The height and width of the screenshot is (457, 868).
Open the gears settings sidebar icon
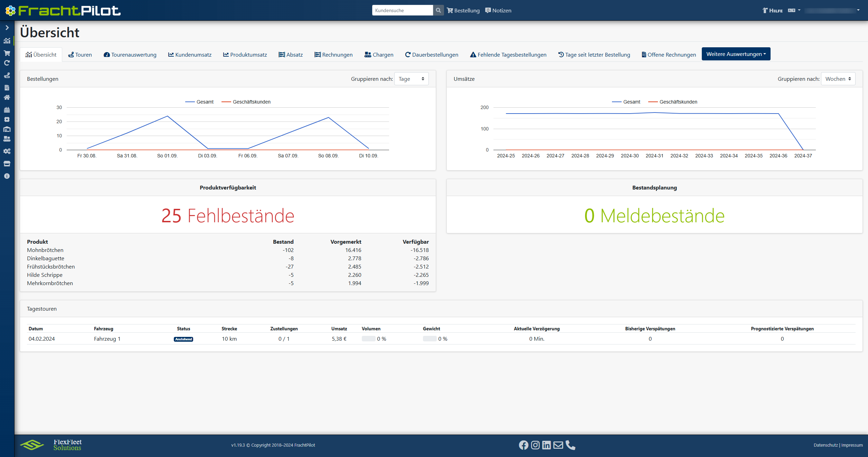7,151
